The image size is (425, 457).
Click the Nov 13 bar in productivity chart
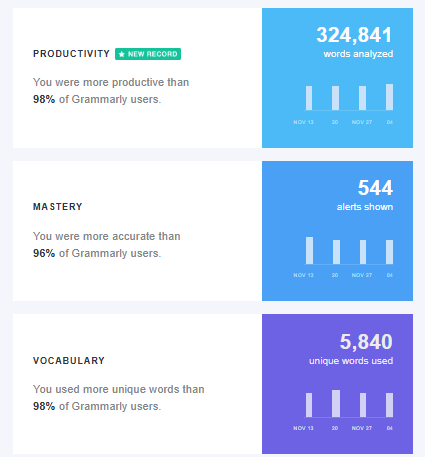coord(309,98)
